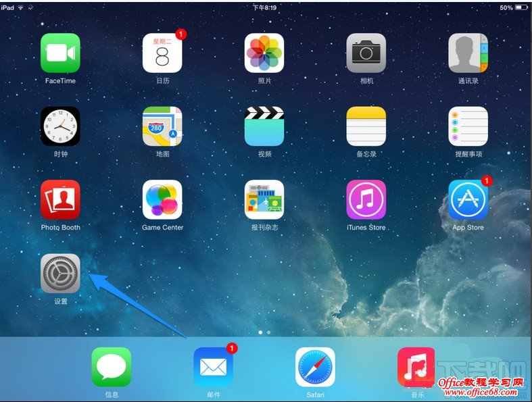
Task: Launch the Reminders app
Action: tap(468, 126)
